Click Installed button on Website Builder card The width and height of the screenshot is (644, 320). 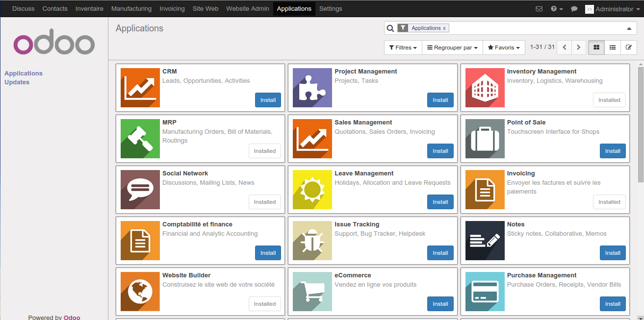265,304
